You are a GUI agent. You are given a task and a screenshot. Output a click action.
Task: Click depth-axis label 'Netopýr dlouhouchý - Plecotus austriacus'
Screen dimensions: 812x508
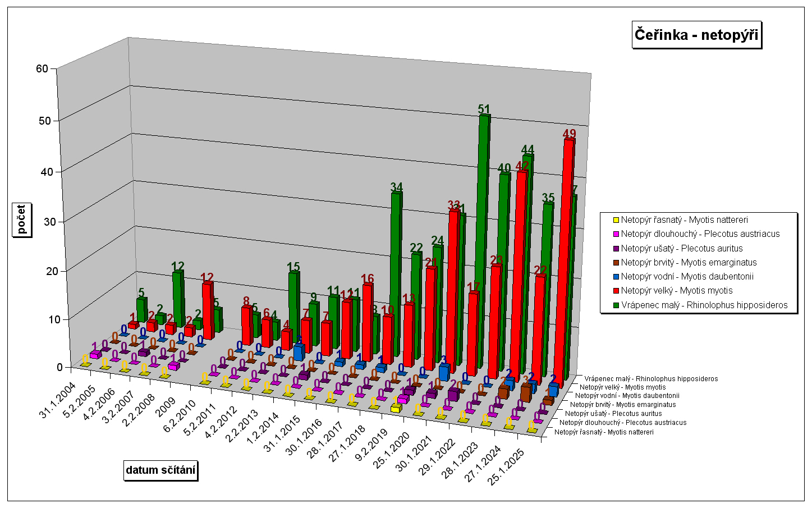coord(623,422)
